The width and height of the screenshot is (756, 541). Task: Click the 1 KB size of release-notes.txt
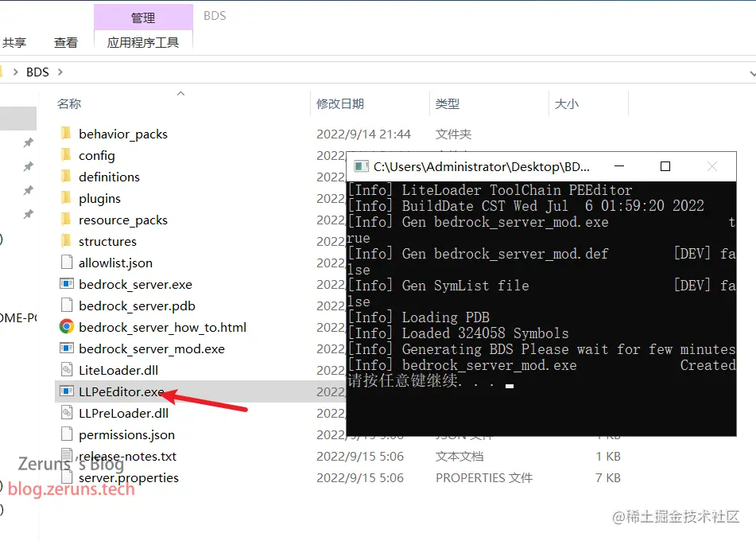click(x=608, y=456)
